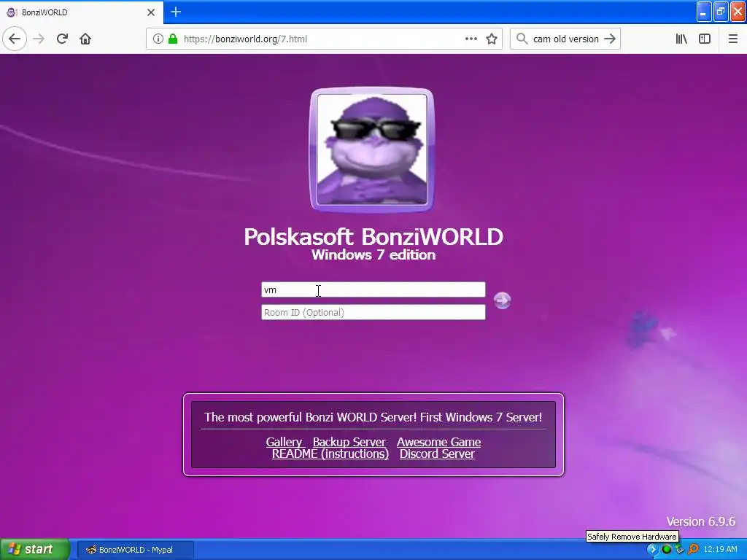Click the Room ID (Optional) field
Screen dimensions: 747x560
(373, 312)
